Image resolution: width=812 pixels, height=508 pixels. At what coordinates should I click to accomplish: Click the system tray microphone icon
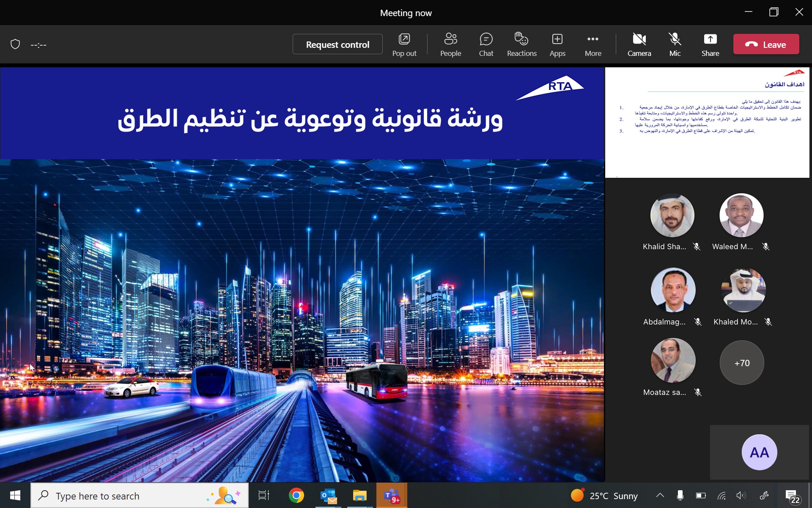(x=680, y=495)
